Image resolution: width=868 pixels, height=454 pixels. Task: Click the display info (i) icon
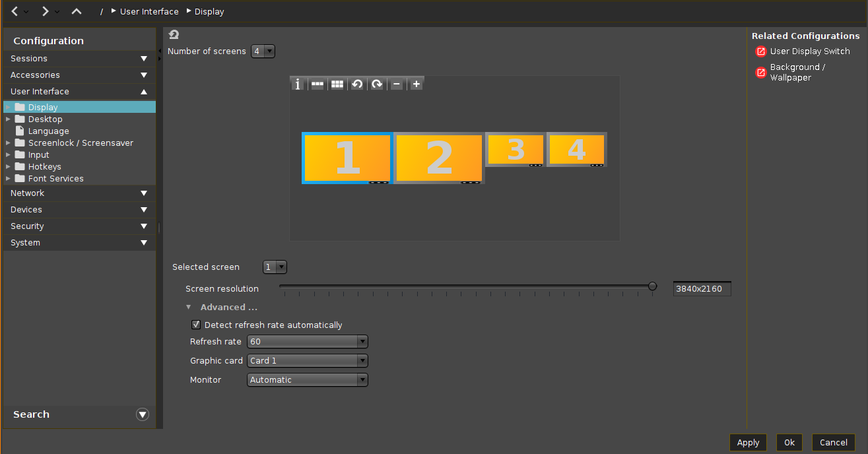298,84
